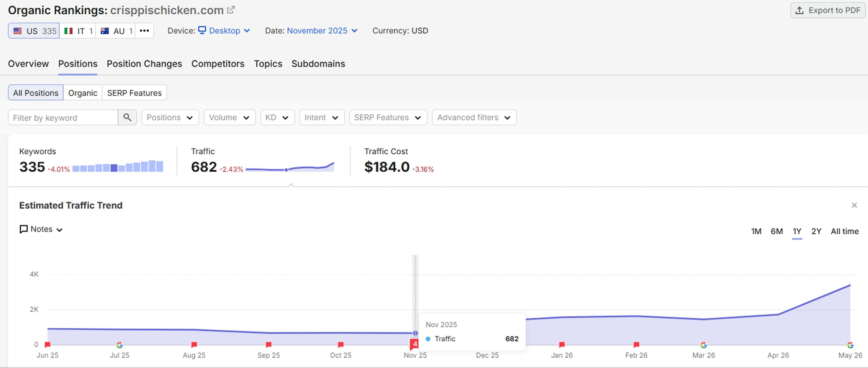View the Subdomains tab
Viewport: 868px width, 368px height.
click(x=318, y=64)
